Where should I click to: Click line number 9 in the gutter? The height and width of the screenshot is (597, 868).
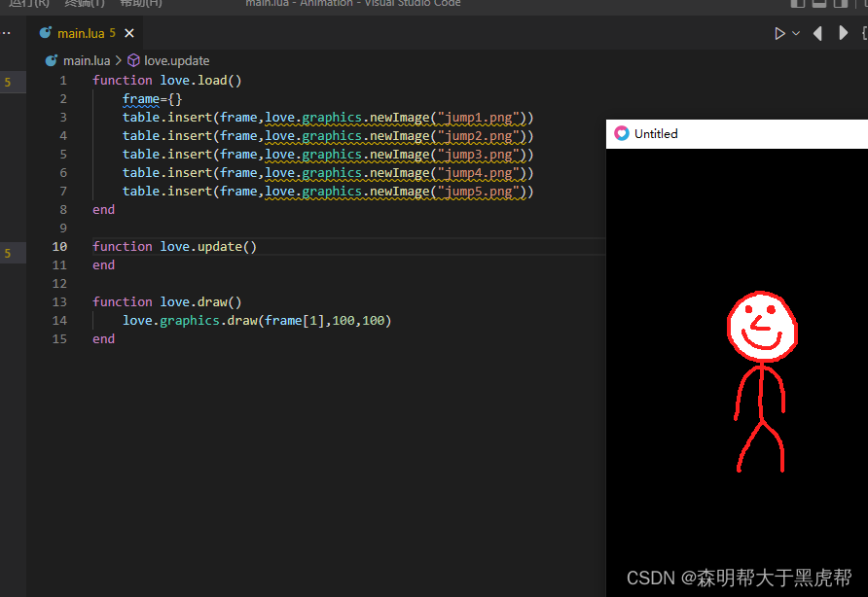click(63, 228)
